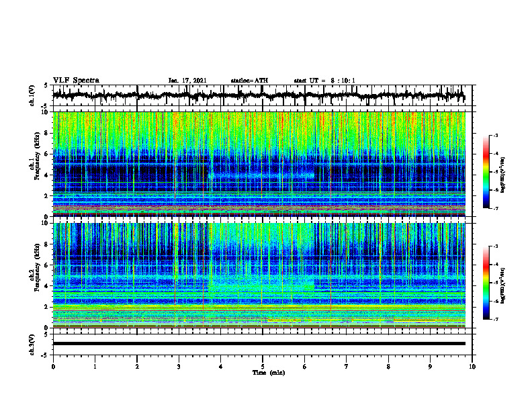Click the "10" kHz tick on ch.2 frequency axis

[x=45, y=223]
